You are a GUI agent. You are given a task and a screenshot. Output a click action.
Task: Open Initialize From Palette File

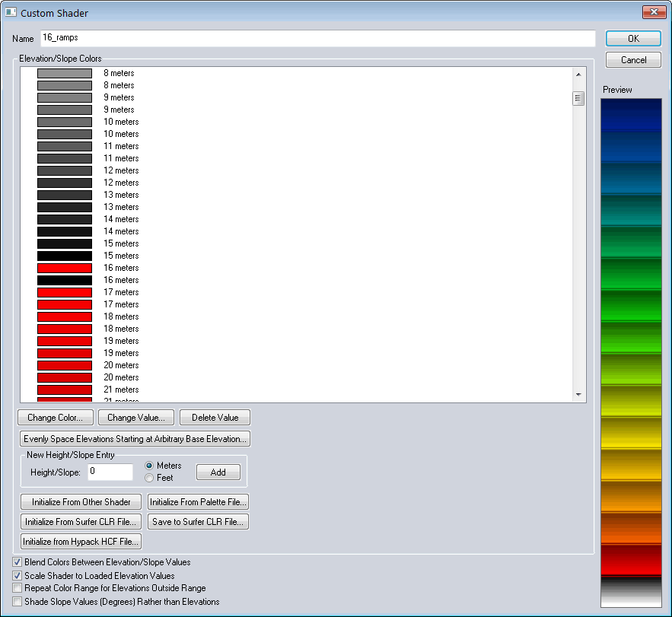(x=198, y=502)
